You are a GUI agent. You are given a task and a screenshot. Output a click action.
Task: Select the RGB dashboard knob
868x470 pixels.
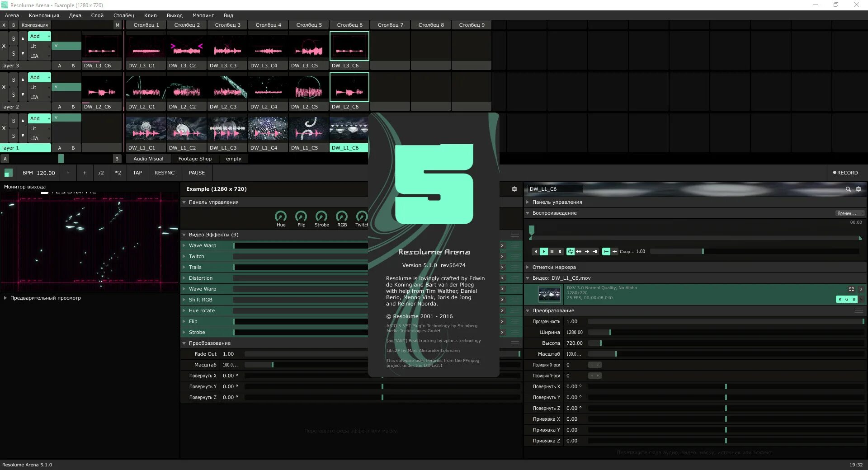point(341,217)
